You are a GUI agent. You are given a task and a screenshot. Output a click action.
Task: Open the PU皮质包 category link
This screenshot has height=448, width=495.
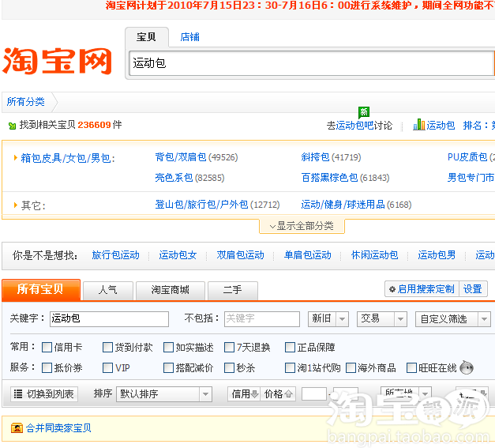tap(467, 157)
